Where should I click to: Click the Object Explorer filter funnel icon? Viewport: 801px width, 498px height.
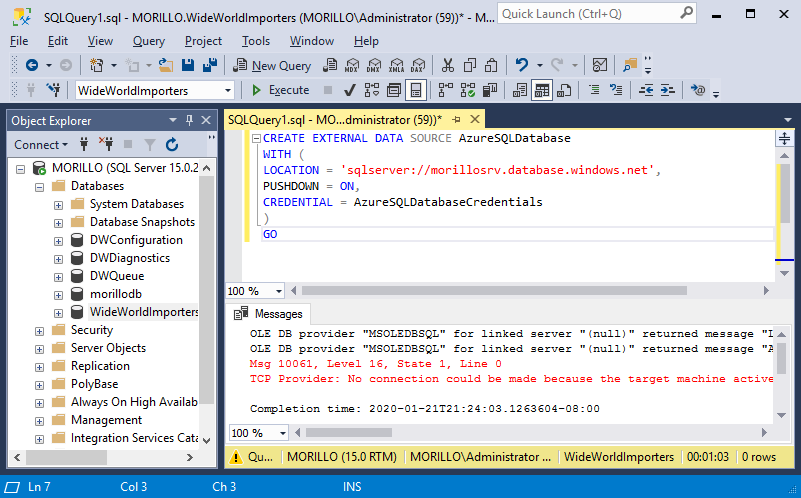coord(150,145)
